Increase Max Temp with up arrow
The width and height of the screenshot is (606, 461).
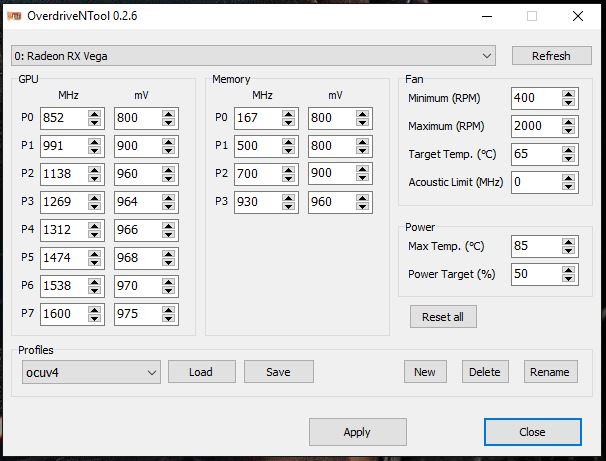(569, 242)
